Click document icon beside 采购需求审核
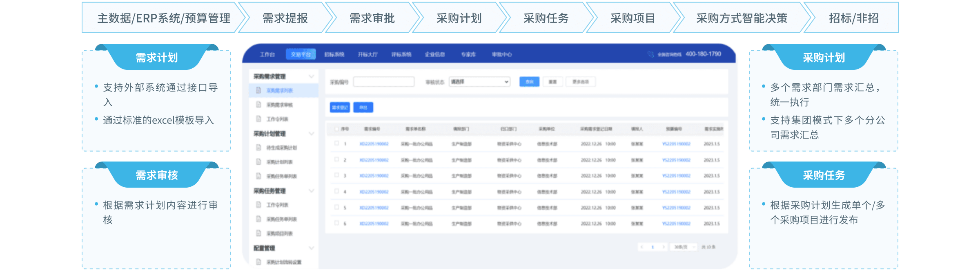 point(258,105)
